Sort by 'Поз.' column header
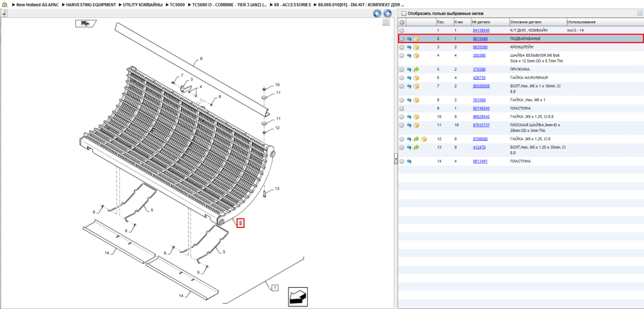This screenshot has width=644, height=309. pos(444,22)
